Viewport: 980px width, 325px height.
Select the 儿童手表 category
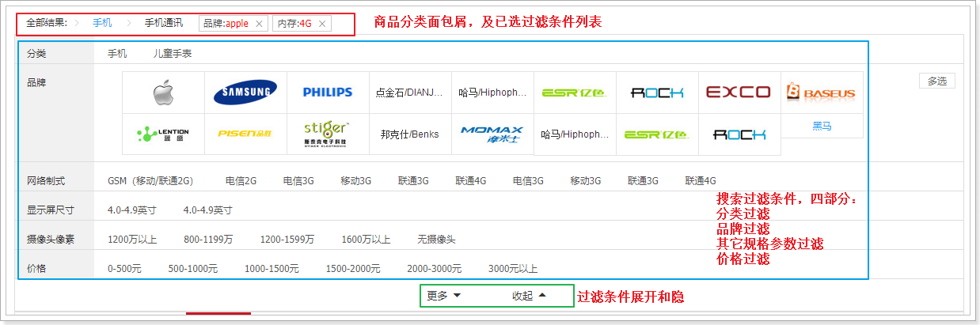[x=173, y=54]
